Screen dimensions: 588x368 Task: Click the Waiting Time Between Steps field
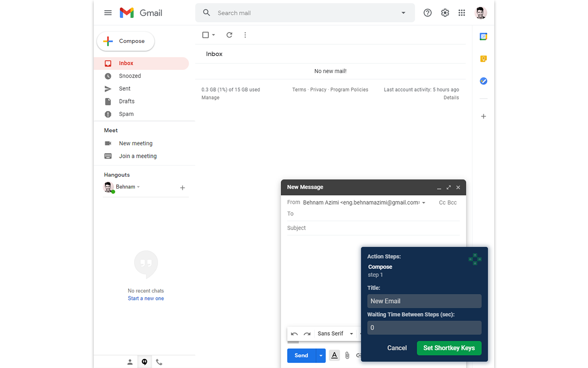click(x=424, y=328)
